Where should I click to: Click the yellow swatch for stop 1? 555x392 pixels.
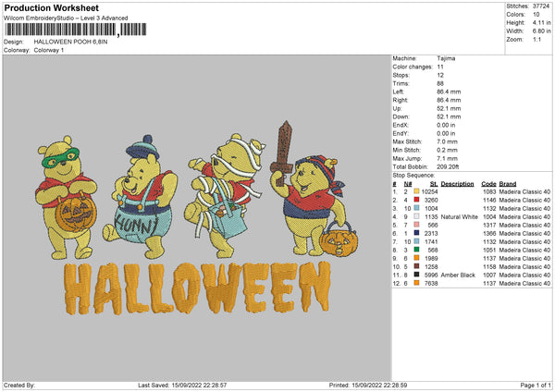pos(416,190)
